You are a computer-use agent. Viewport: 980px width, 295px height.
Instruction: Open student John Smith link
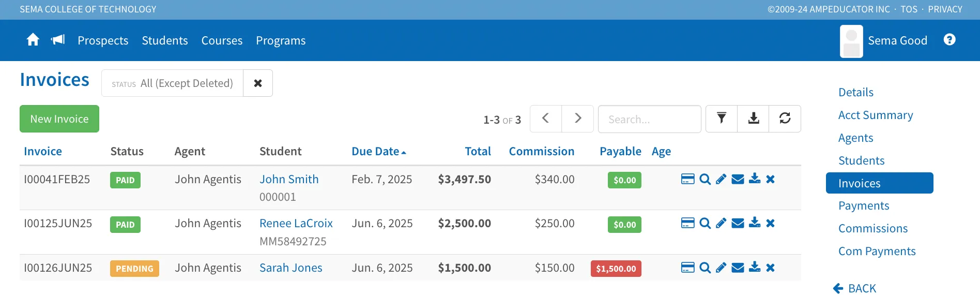coord(289,179)
